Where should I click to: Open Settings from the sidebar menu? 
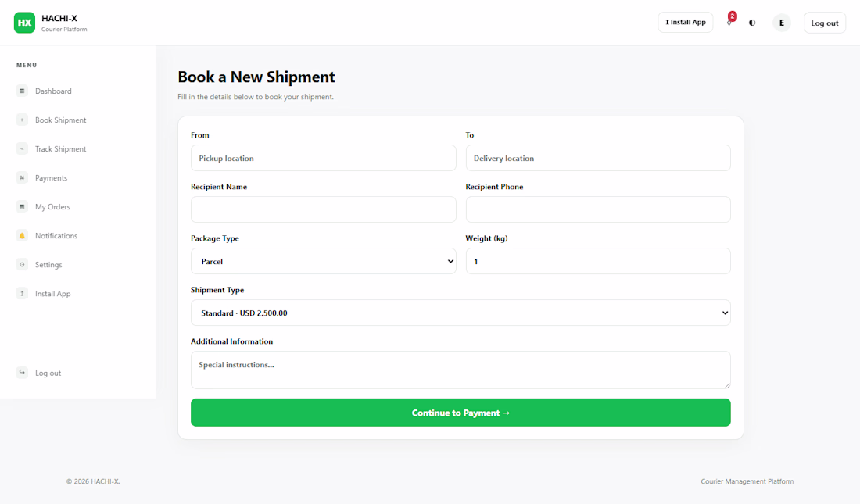pyautogui.click(x=48, y=265)
